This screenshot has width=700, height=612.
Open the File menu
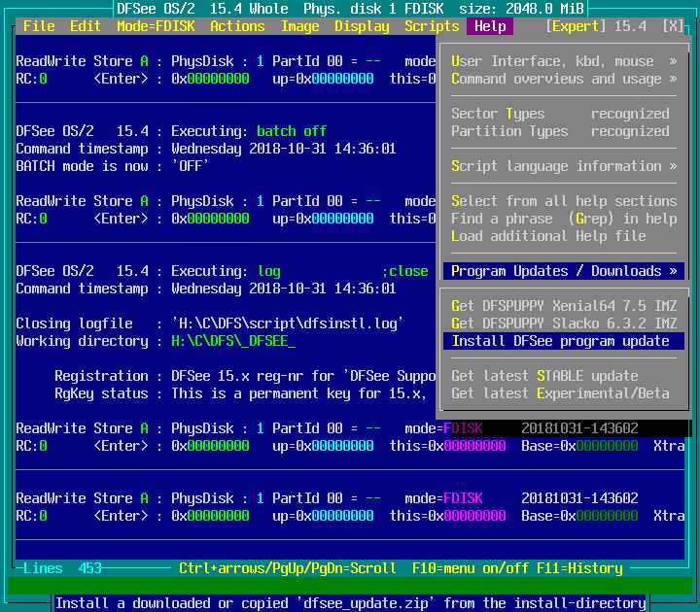point(39,26)
